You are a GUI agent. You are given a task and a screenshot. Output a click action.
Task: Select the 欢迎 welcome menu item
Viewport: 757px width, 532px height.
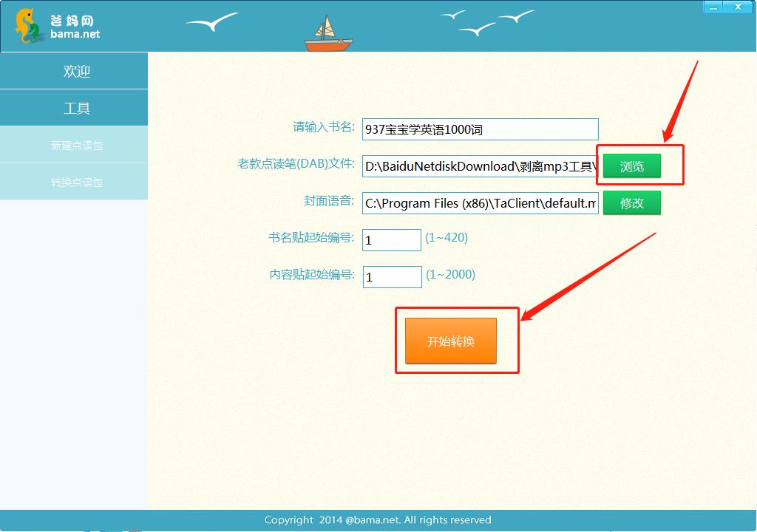tap(74, 71)
